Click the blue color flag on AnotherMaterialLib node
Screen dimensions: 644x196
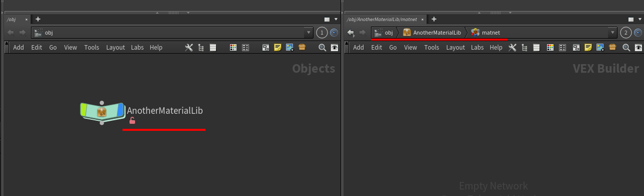(119, 110)
